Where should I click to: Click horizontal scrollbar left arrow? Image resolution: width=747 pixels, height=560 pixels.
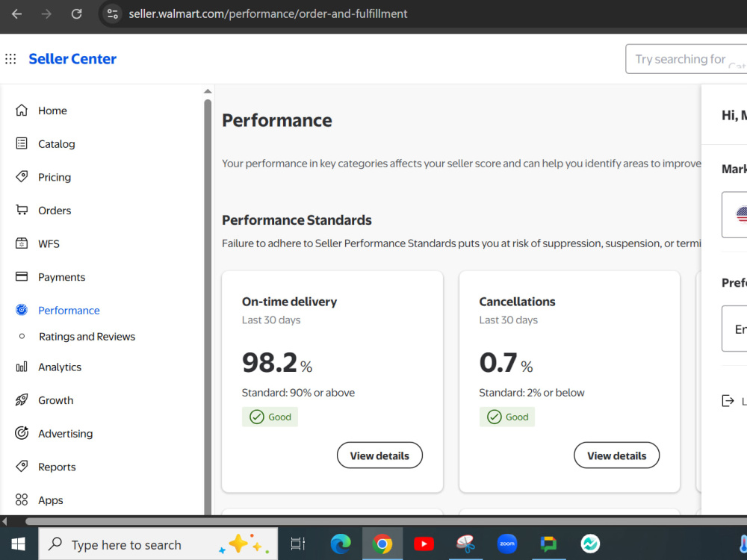pyautogui.click(x=4, y=521)
